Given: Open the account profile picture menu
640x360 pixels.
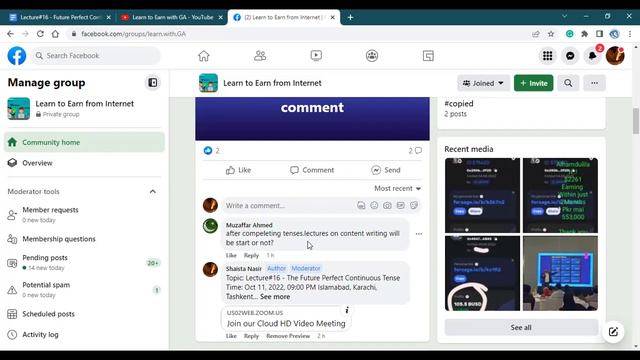Looking at the screenshot, I should 615,56.
